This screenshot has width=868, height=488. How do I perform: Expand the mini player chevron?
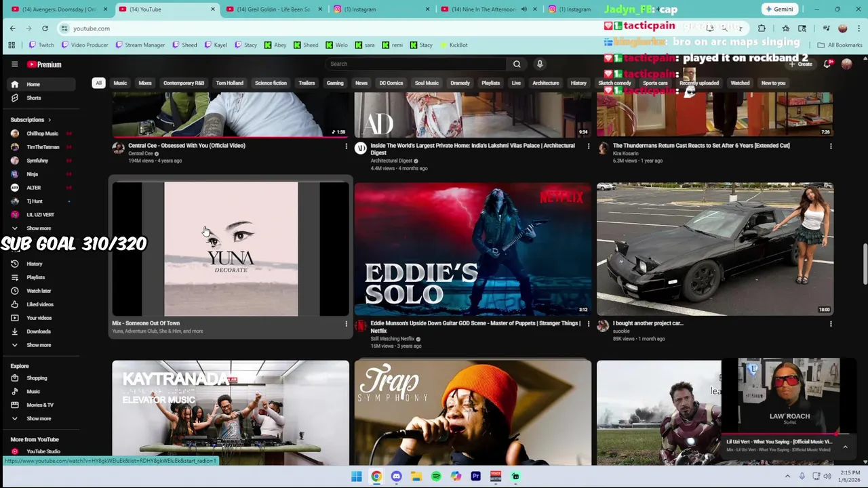(845, 447)
